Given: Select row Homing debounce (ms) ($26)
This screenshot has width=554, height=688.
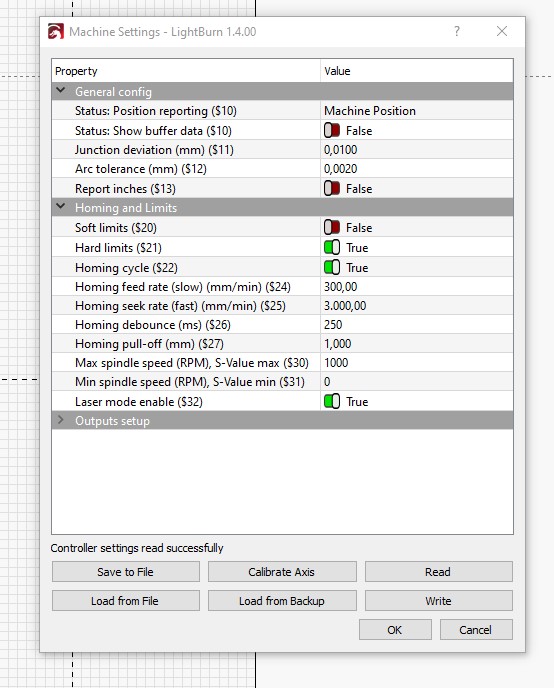Looking at the screenshot, I should 282,325.
